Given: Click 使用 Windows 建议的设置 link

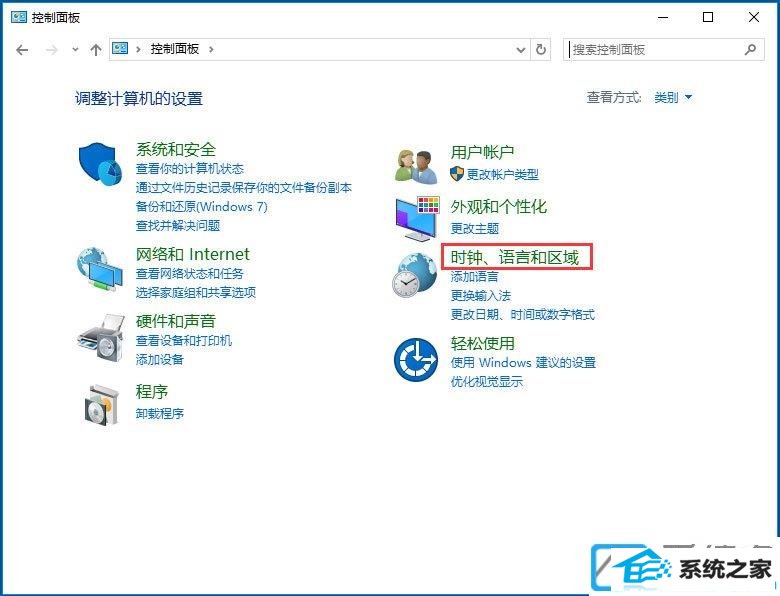Looking at the screenshot, I should pyautogui.click(x=523, y=362).
